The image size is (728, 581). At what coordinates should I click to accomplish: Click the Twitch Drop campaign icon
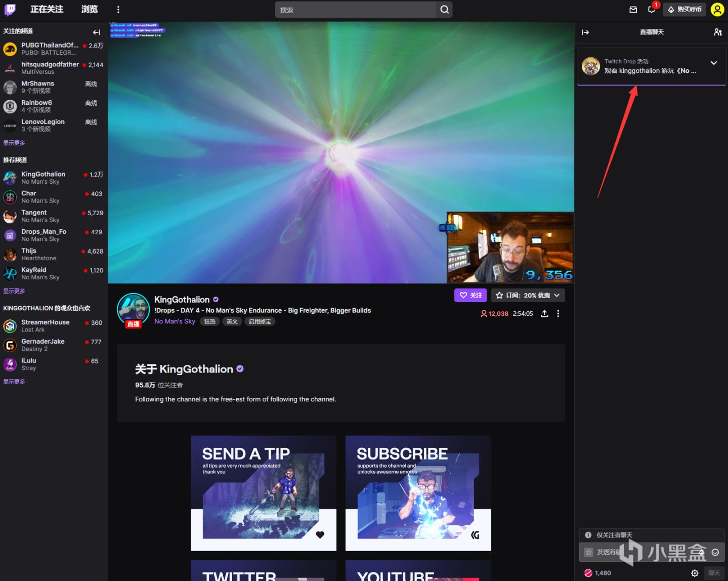click(x=591, y=66)
